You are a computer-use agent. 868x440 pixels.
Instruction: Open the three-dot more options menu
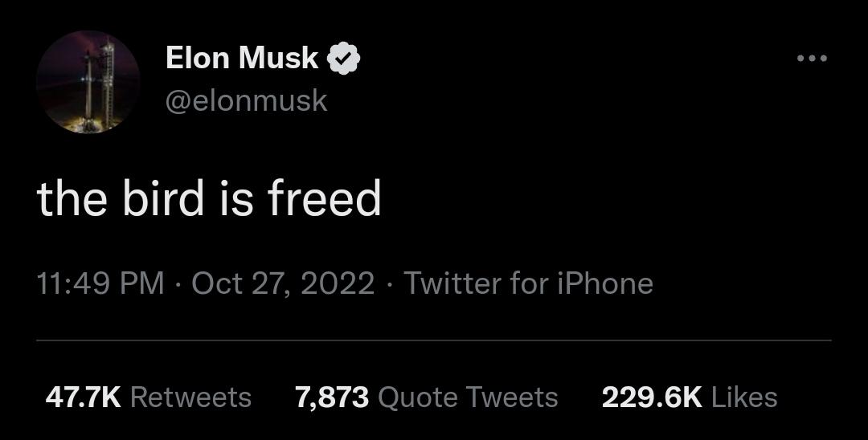point(812,58)
